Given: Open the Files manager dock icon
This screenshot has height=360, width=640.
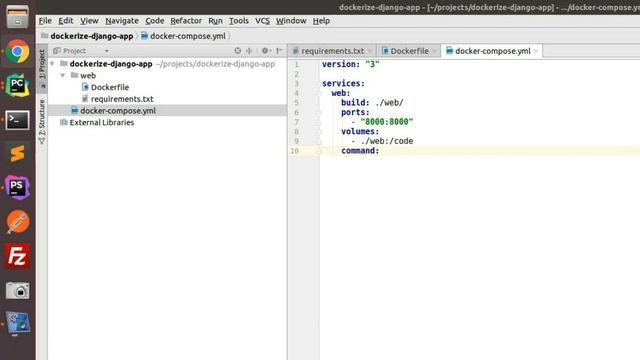Looking at the screenshot, I should point(17,17).
